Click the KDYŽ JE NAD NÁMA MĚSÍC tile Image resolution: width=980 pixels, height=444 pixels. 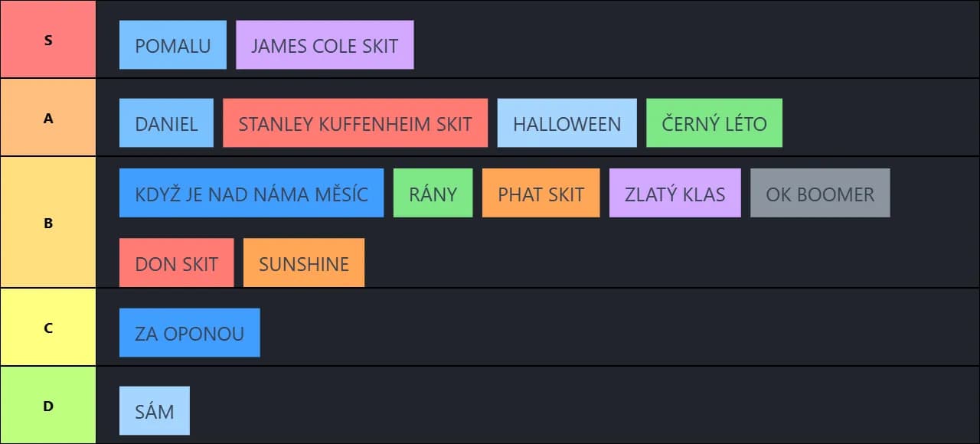click(x=251, y=193)
